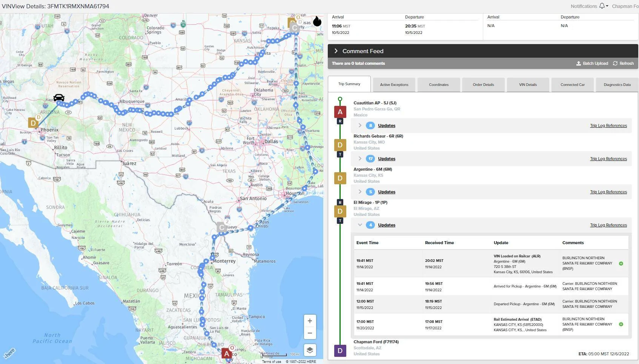This screenshot has height=364, width=639.
Task: Click the 17 Updates count badge
Action: tap(370, 159)
